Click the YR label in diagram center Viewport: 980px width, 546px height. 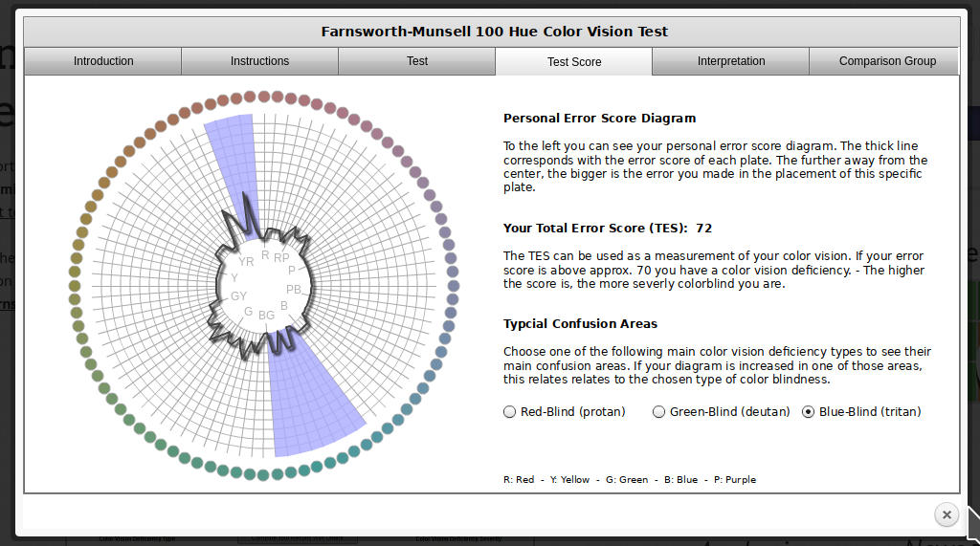[x=246, y=262]
